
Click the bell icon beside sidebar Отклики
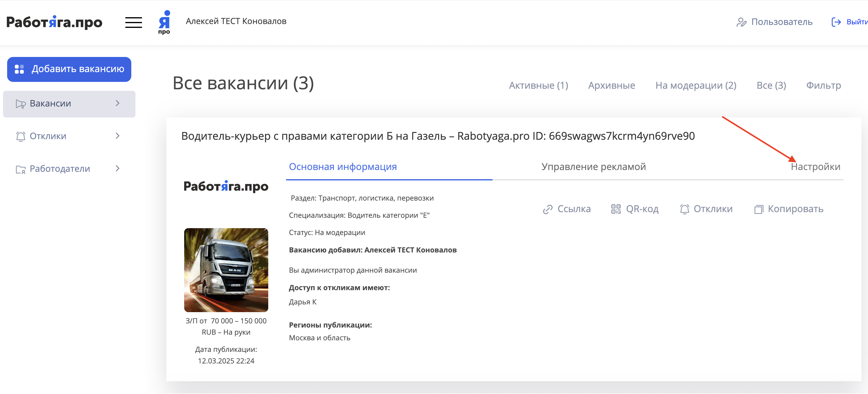[20, 136]
